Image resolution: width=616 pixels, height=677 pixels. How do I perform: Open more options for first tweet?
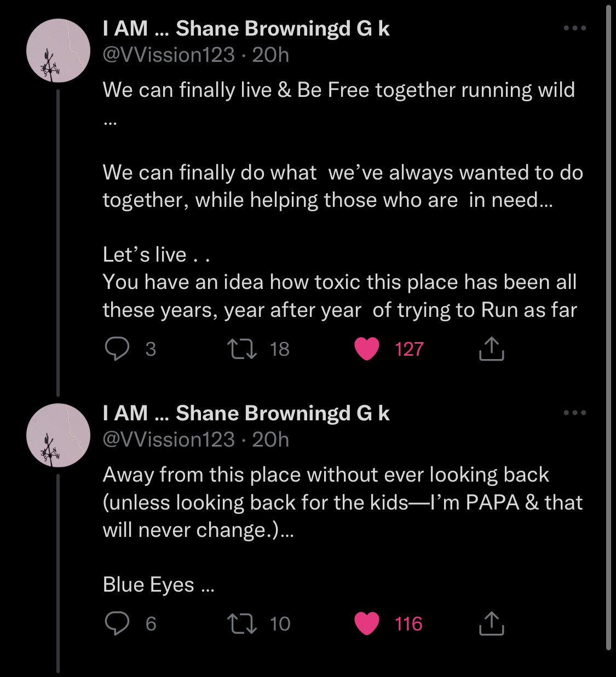[x=574, y=28]
